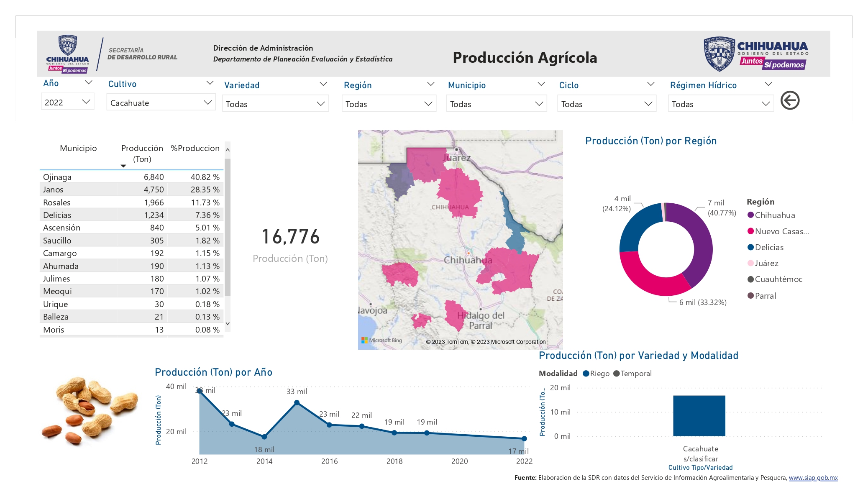Select Temporal in Modalidad legend
Screen dimensions: 868x502
coord(632,374)
